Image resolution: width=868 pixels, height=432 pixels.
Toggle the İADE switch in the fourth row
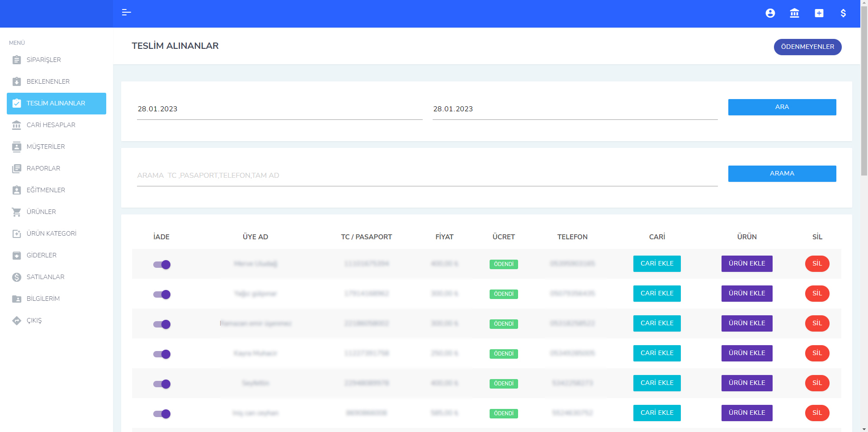(x=162, y=354)
